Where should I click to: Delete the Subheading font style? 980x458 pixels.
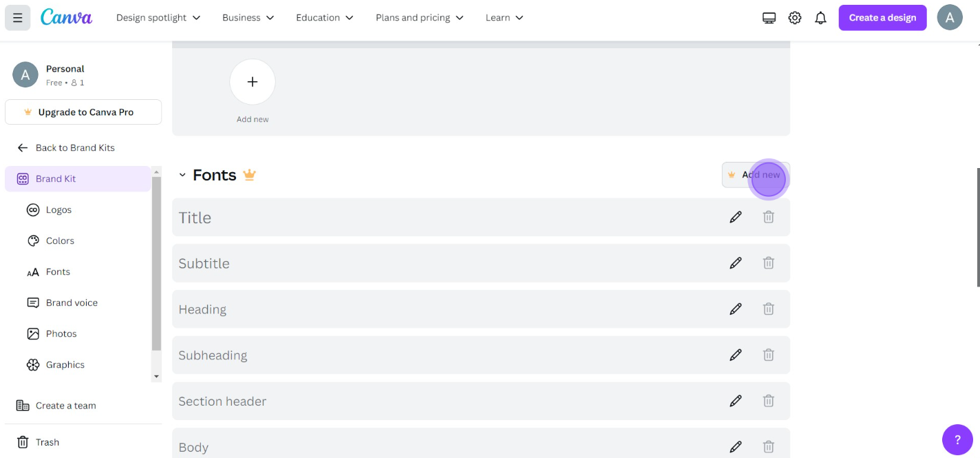pyautogui.click(x=769, y=355)
